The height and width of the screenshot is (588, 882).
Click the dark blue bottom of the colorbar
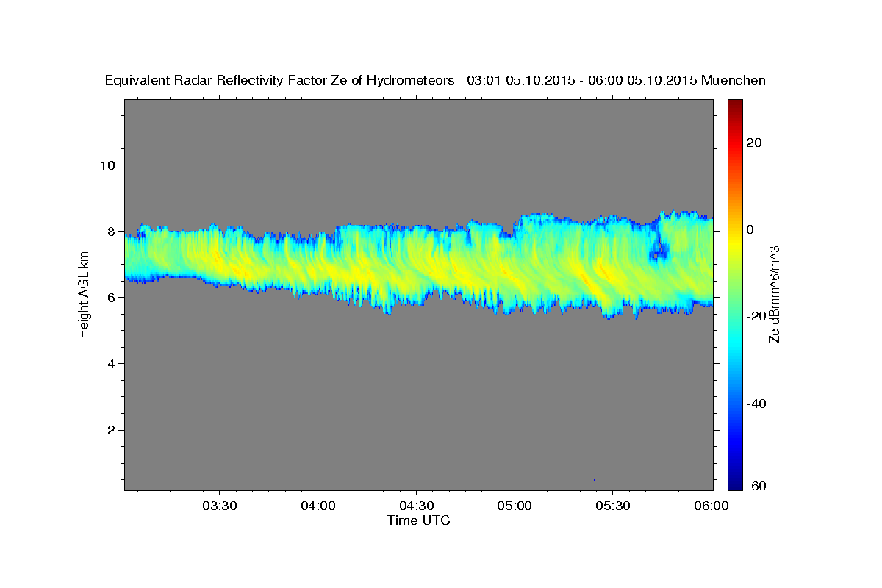(x=734, y=484)
